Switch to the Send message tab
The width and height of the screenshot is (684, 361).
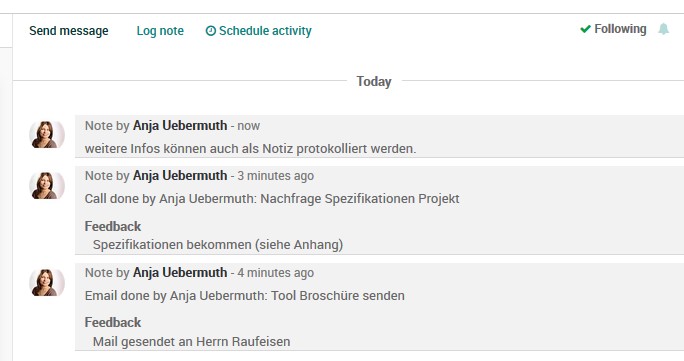pos(69,31)
